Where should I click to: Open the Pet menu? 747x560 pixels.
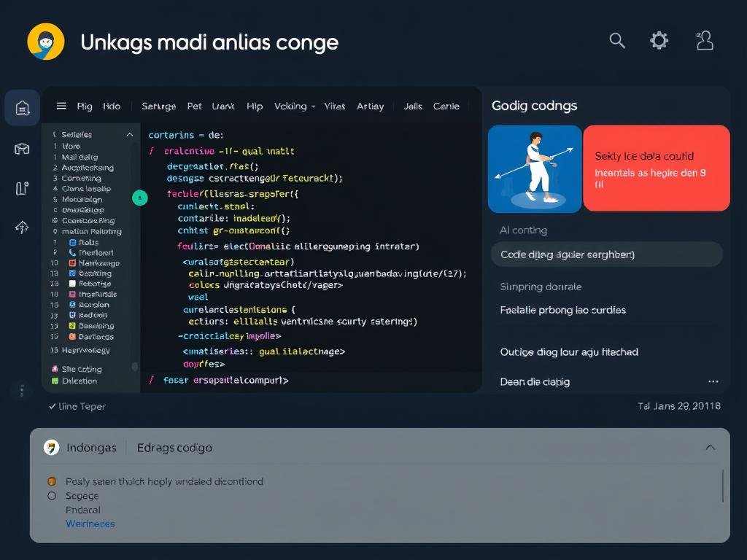coord(194,106)
